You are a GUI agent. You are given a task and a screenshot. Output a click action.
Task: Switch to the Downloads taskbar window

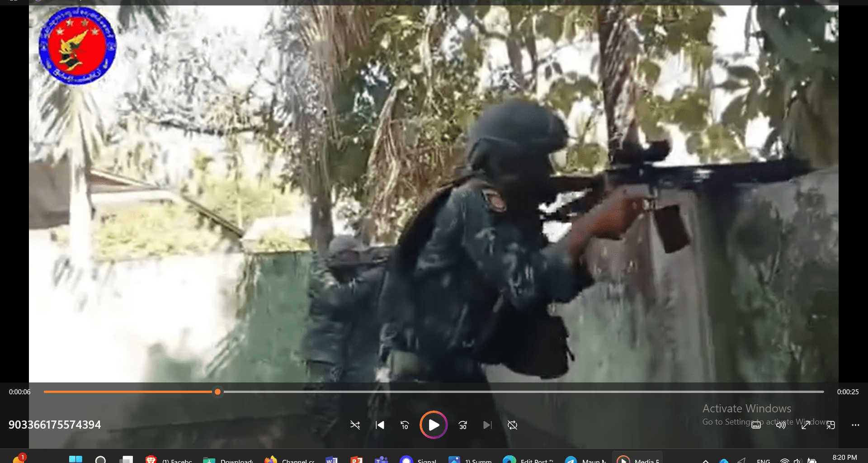[x=228, y=459]
